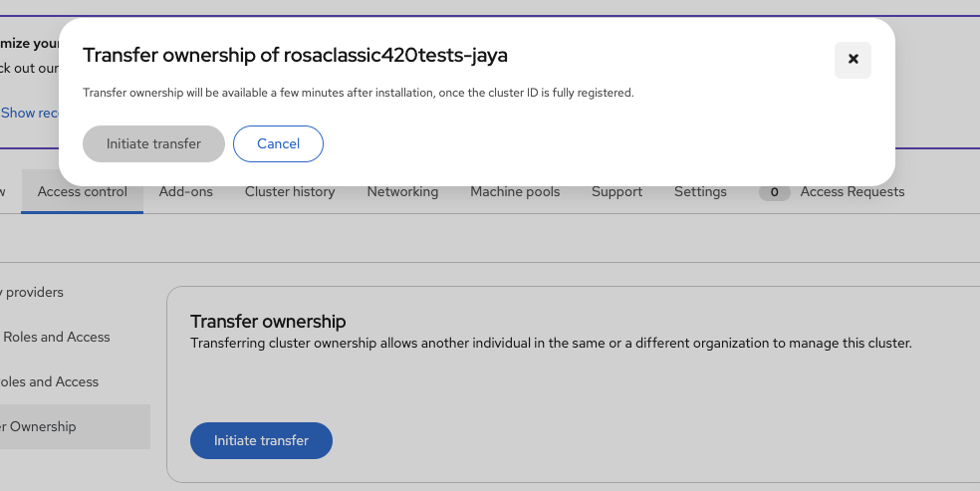Viewport: 980px width, 491px height.
Task: Select Identity providers in the side menu
Action: point(34,293)
